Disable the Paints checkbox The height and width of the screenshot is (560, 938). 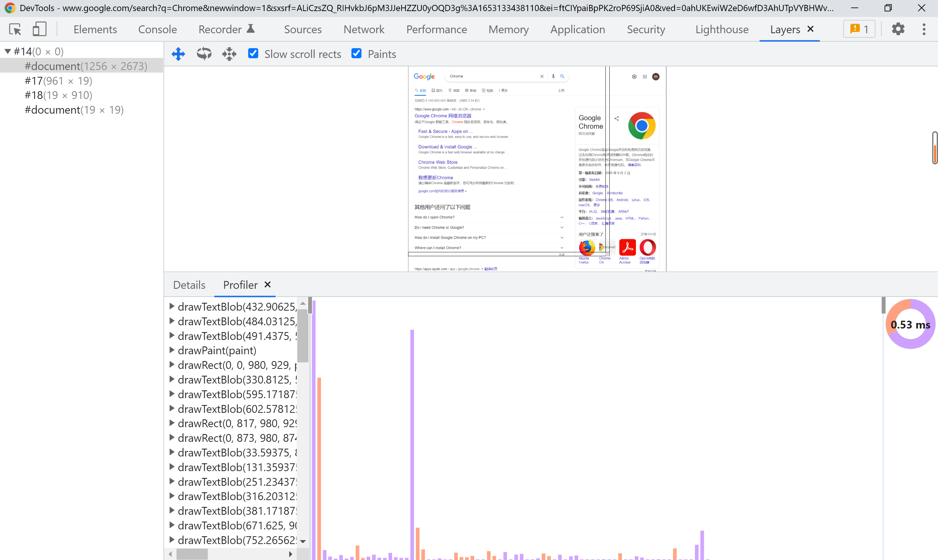coord(356,54)
